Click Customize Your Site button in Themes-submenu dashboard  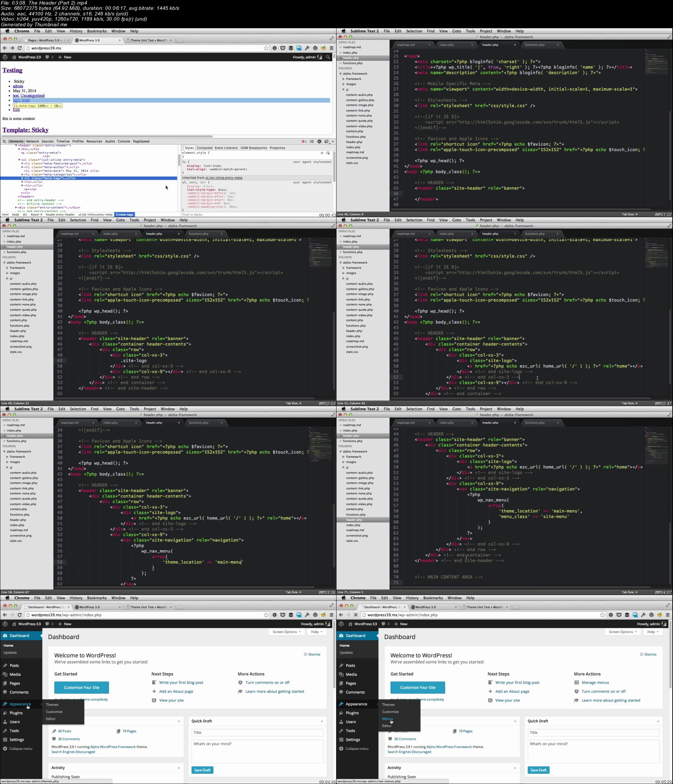[81, 687]
